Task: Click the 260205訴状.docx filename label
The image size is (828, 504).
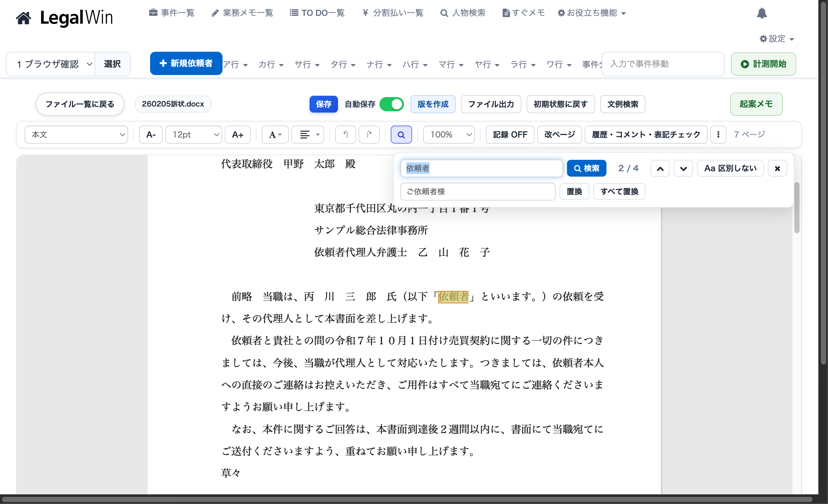Action: pos(173,104)
